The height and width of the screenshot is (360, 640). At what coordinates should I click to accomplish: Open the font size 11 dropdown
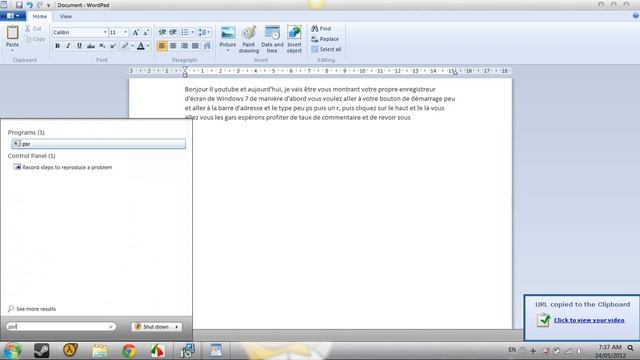125,32
